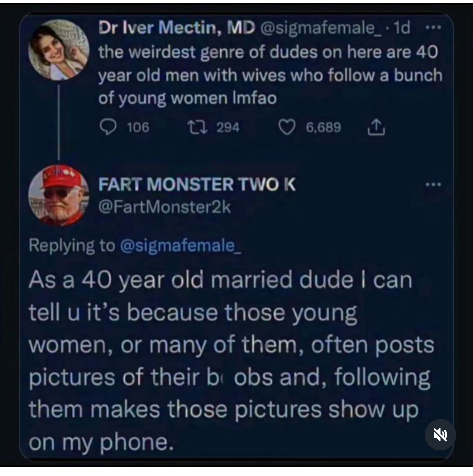Like the tweet with the heart icon
Image resolution: width=473 pixels, height=476 pixels.
286,128
